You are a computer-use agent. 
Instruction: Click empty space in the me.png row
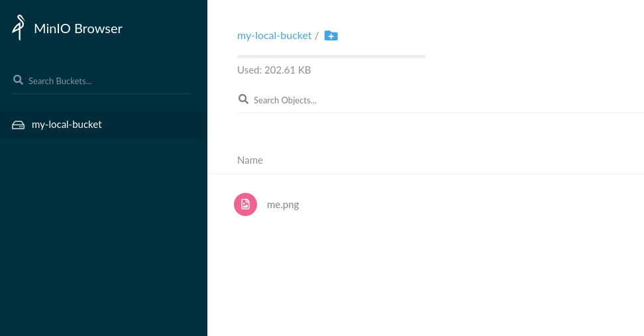(472, 205)
